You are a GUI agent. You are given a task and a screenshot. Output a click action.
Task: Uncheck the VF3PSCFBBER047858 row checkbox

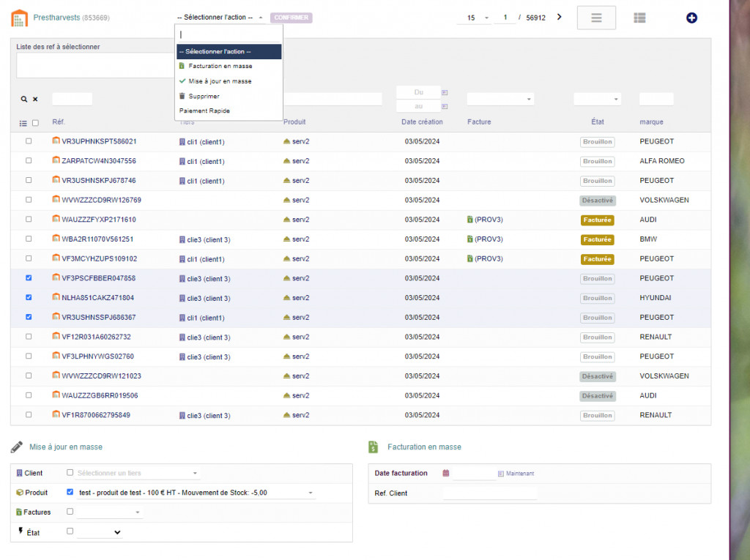click(29, 278)
